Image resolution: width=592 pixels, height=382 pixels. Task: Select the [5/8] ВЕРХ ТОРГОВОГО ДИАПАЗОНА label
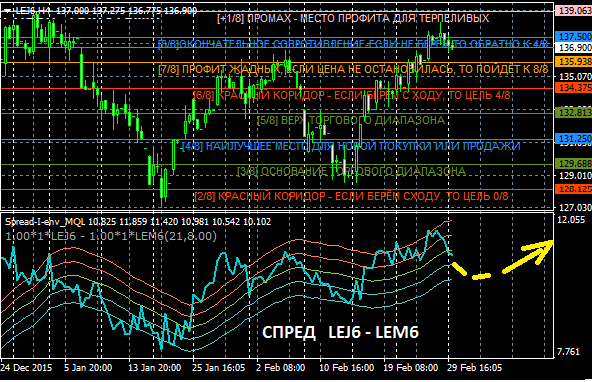tap(351, 120)
